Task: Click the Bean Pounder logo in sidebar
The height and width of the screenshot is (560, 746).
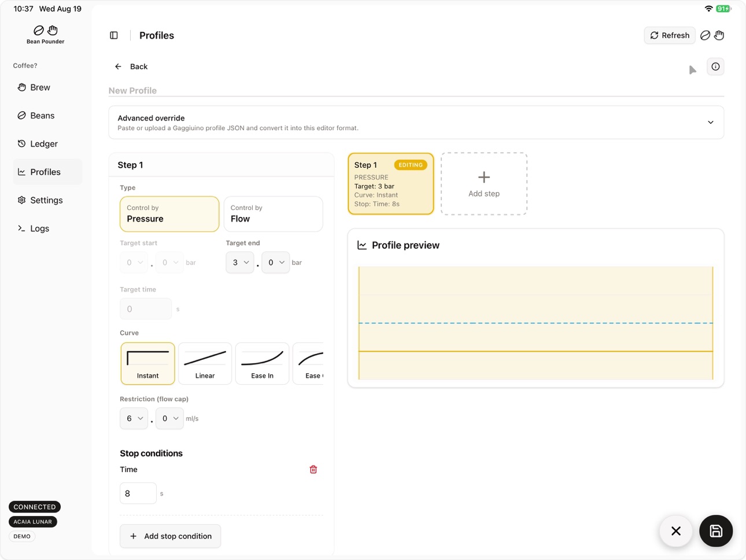Action: 45,35
